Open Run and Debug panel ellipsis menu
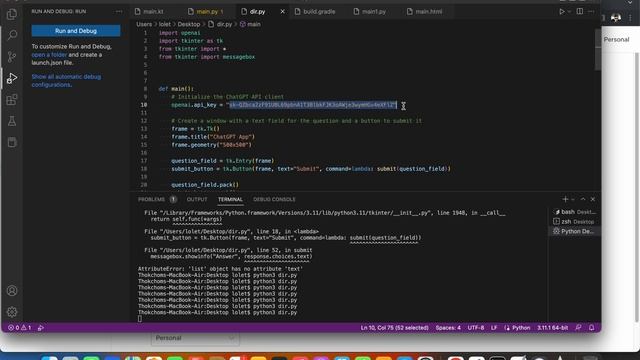Screen dimensions: 640x360 119,11
